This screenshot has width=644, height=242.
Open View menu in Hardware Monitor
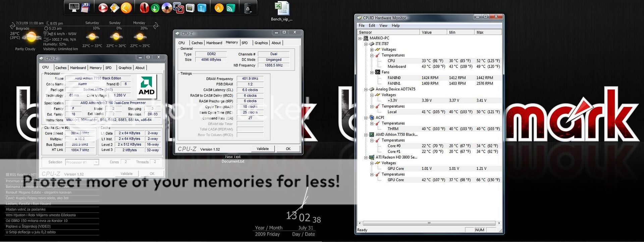tap(383, 26)
